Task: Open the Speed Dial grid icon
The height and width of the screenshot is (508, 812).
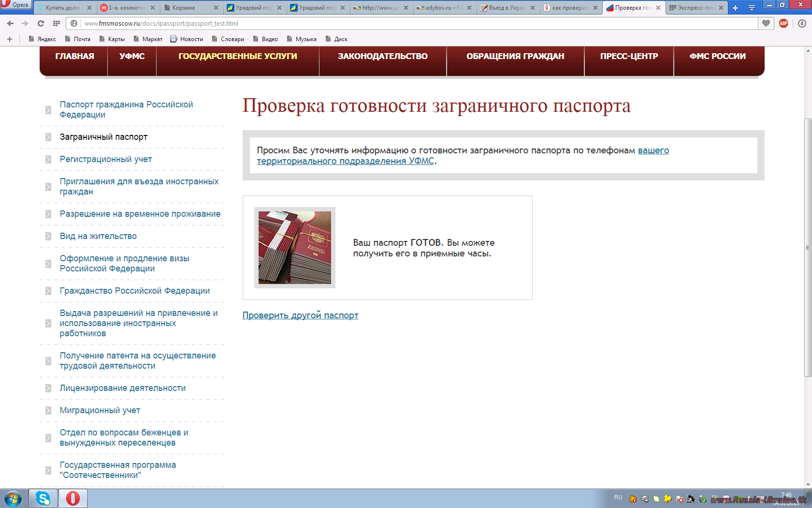Action: click(57, 23)
